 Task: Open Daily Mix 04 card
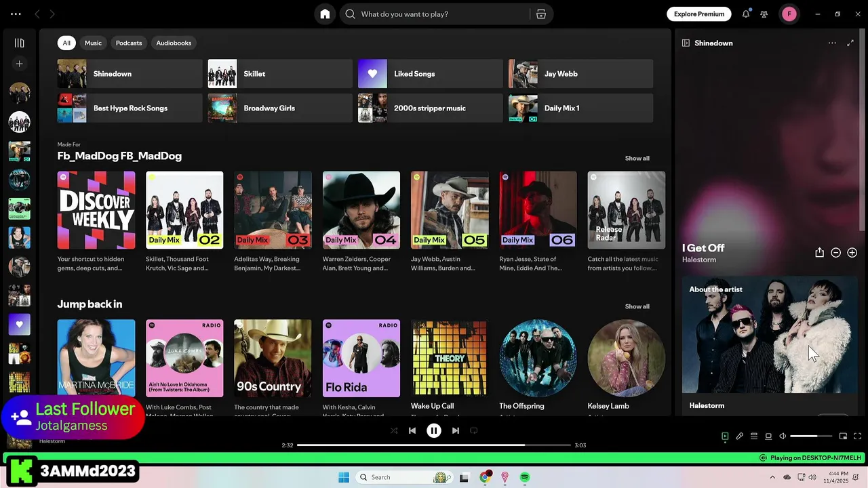coord(361,223)
